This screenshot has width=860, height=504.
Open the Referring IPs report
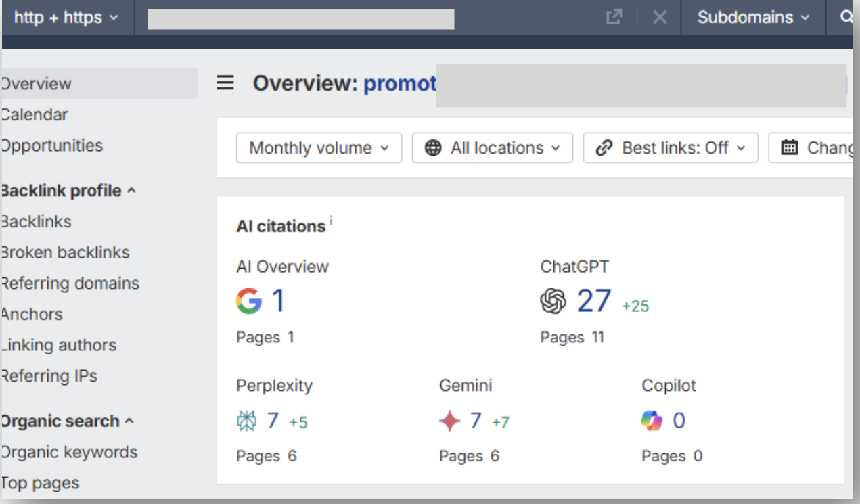pos(49,376)
